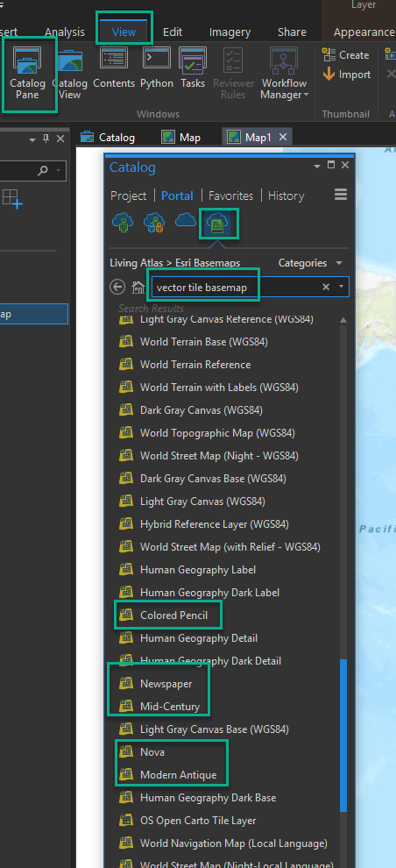Click the scroll up arrow in results
The image size is (396, 868).
point(343,320)
